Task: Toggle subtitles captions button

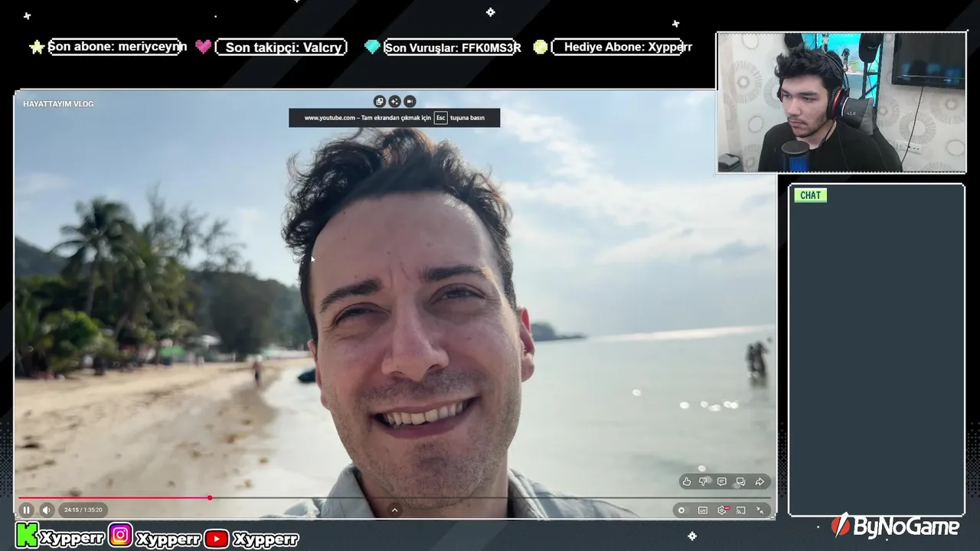Action: click(703, 510)
